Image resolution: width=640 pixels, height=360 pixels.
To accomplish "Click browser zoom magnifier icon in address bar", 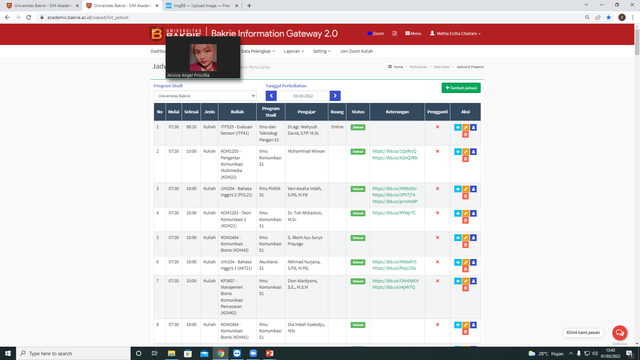I will [587, 18].
